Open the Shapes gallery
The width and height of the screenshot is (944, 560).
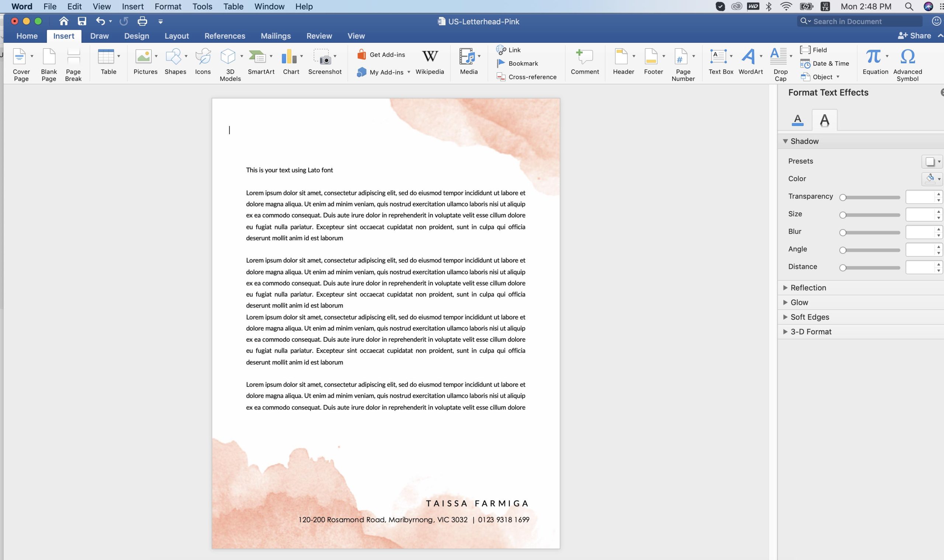point(176,62)
